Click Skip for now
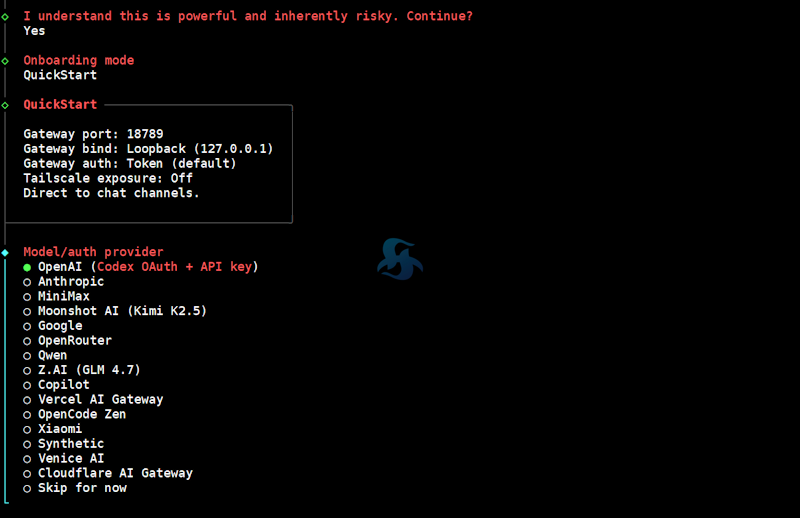The image size is (800, 518). tap(81, 488)
